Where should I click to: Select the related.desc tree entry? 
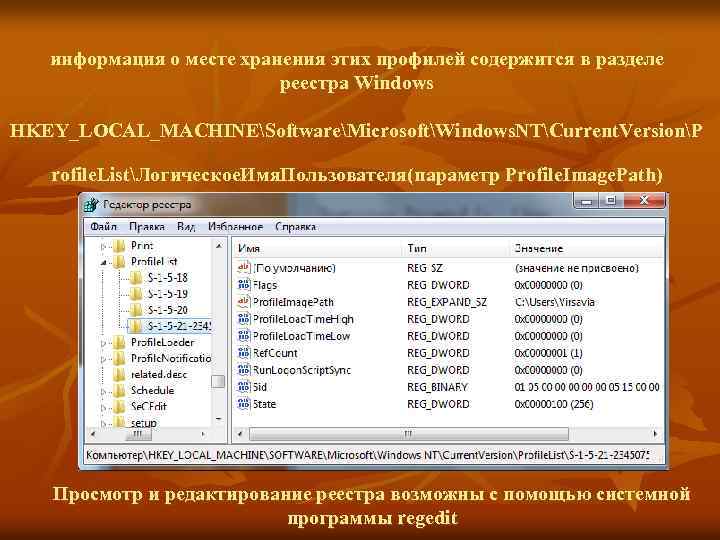tap(159, 374)
